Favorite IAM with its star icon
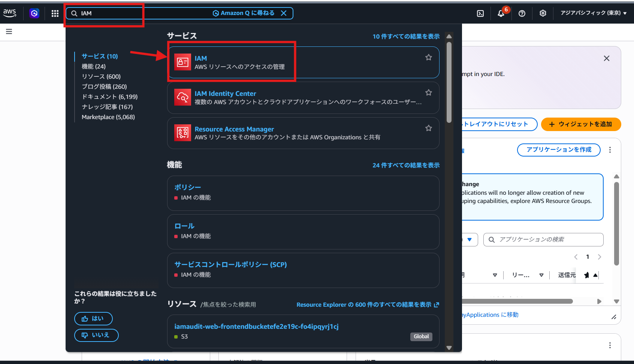The height and width of the screenshot is (364, 634). (x=429, y=57)
